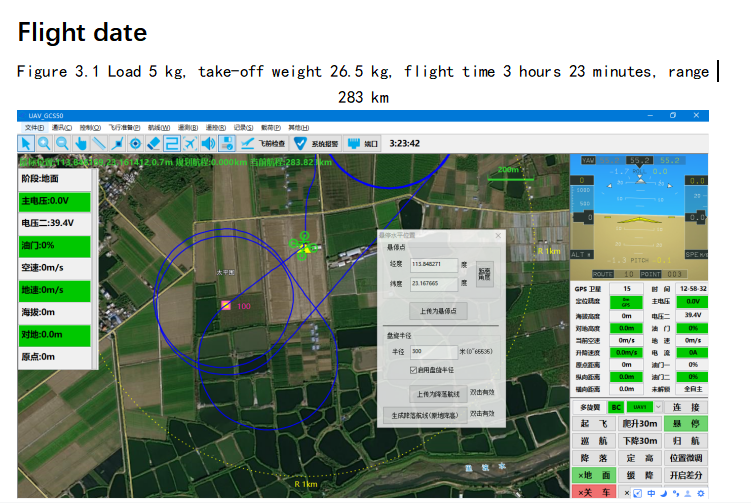
Task: Select the arrow pointer tool
Action: pos(26,144)
